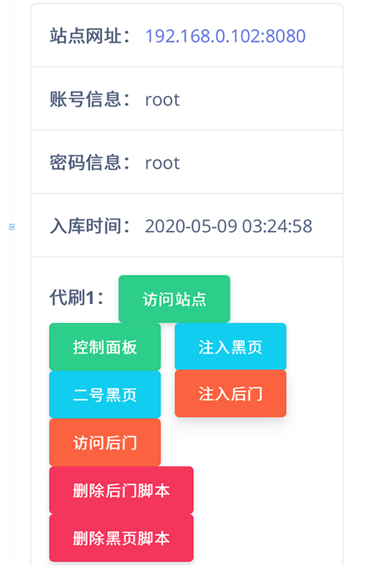Screen dimensions: 389x588
Task: Click the red 删除后门脚本 button
Action: (122, 490)
